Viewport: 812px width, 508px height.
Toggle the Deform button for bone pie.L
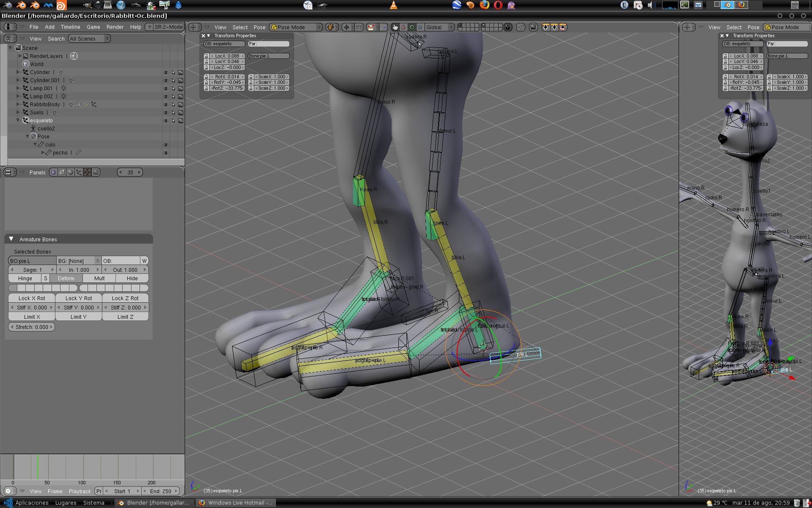66,279
